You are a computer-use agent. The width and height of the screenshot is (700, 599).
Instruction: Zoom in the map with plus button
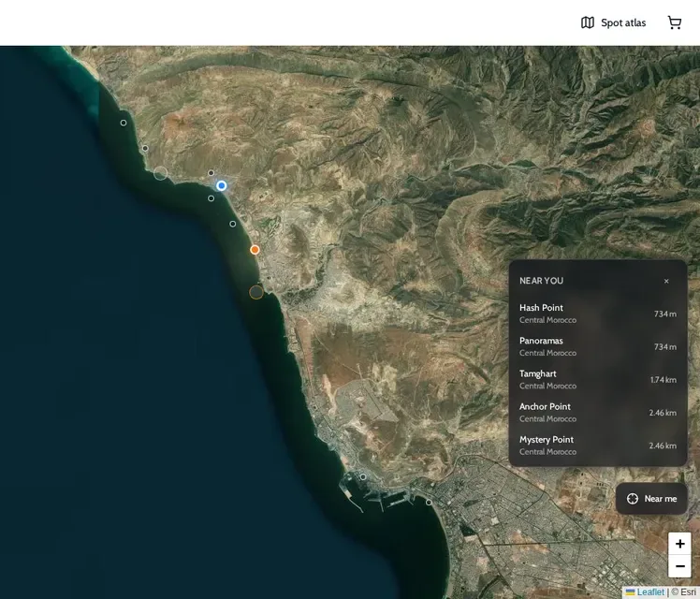(679, 544)
